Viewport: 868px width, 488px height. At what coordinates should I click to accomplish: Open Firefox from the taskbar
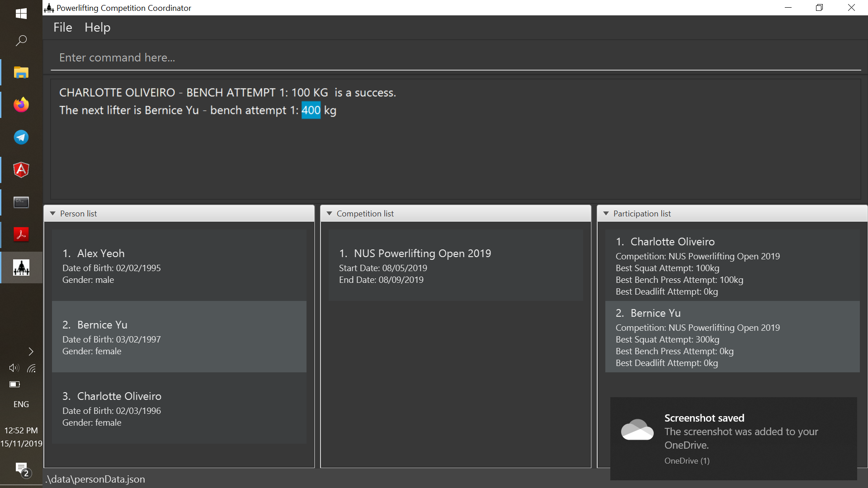click(x=21, y=105)
